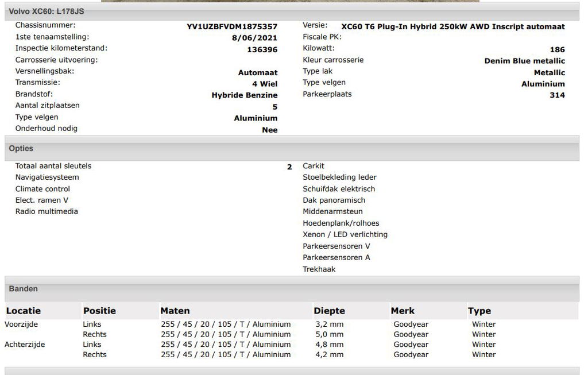
Task: Click the Trekhaak option
Action: [319, 269]
